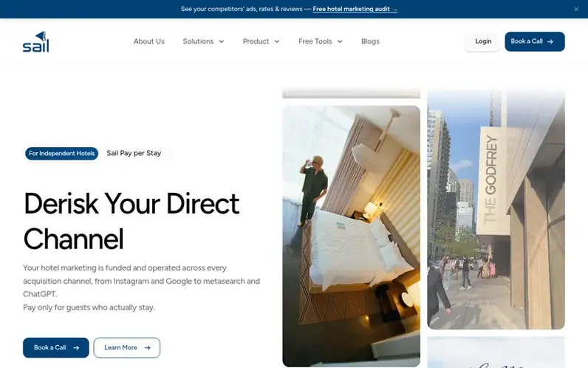
Task: Open Free hotel marketing audit link
Action: 355,9
